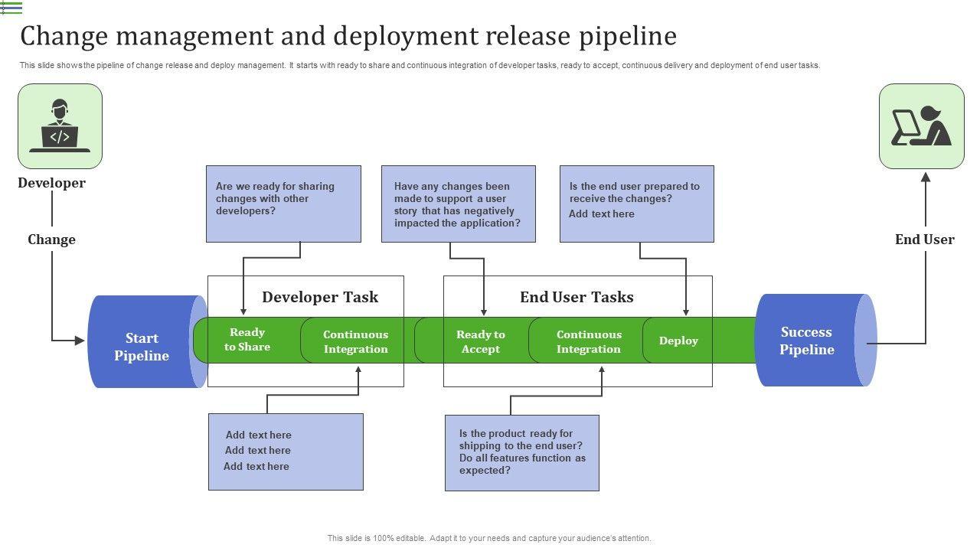
Task: Click Continuous Integration segment under End User Tasks
Action: pyautogui.click(x=588, y=341)
